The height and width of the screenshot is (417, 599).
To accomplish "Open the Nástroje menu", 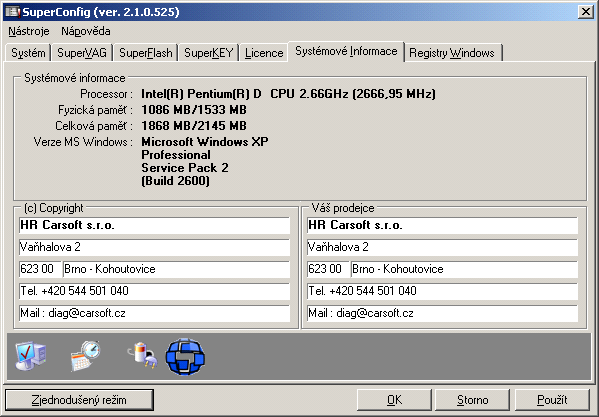I will pos(29,31).
